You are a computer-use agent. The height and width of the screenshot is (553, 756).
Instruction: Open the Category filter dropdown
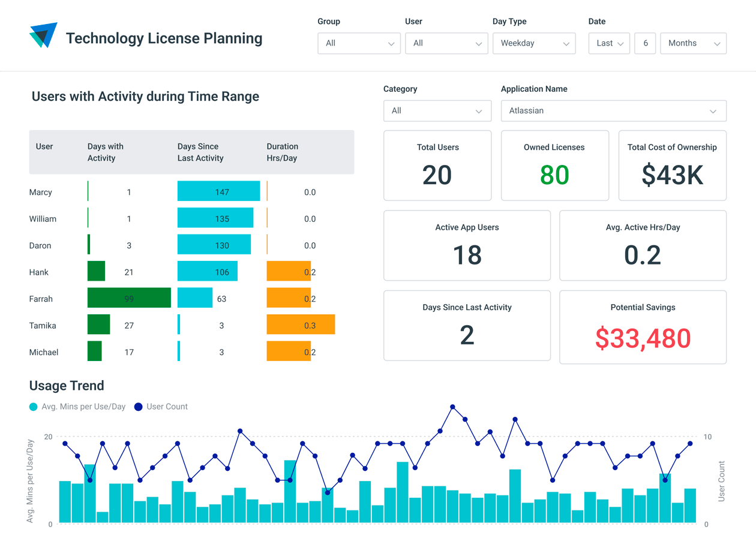[437, 110]
